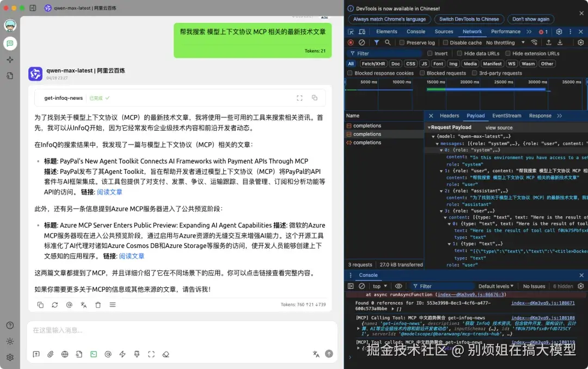Switch to the Sources tab in DevTools
This screenshot has height=369, width=588.
pos(444,31)
